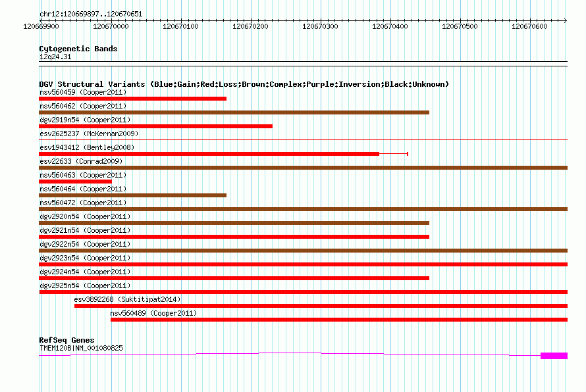
Task: Click the red bar under nsv560489
Action: click(x=339, y=320)
